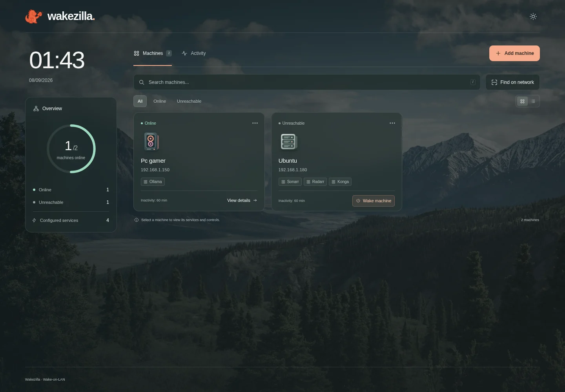Select the Konga service tag
This screenshot has width=565, height=392.
point(340,182)
